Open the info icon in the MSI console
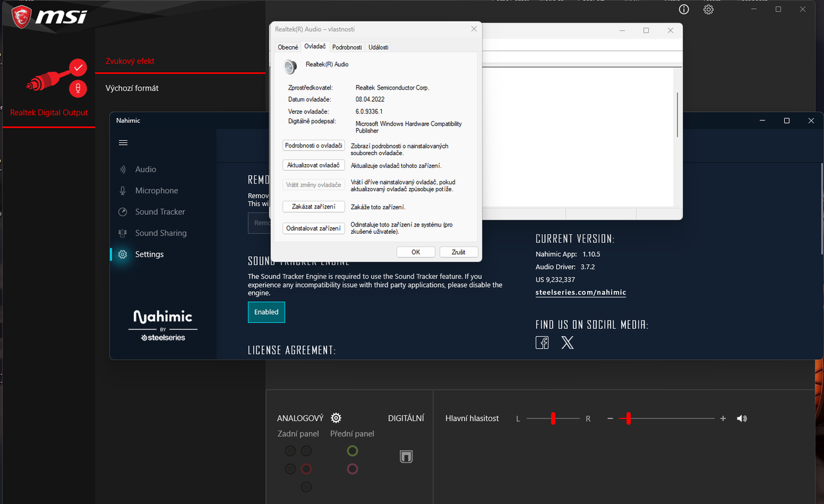This screenshot has width=824, height=504. coord(684,9)
